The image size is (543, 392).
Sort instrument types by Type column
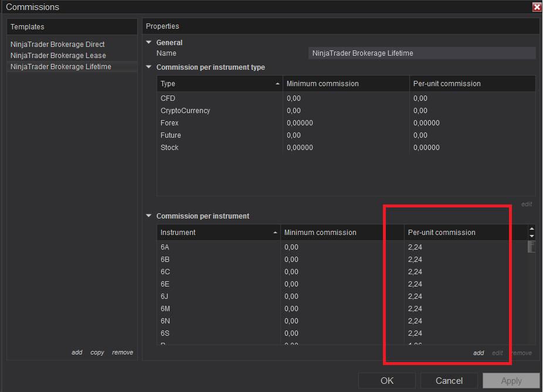(x=219, y=84)
